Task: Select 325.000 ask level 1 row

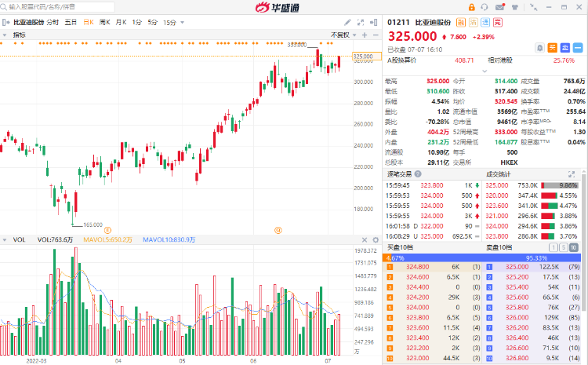Action: [533, 267]
